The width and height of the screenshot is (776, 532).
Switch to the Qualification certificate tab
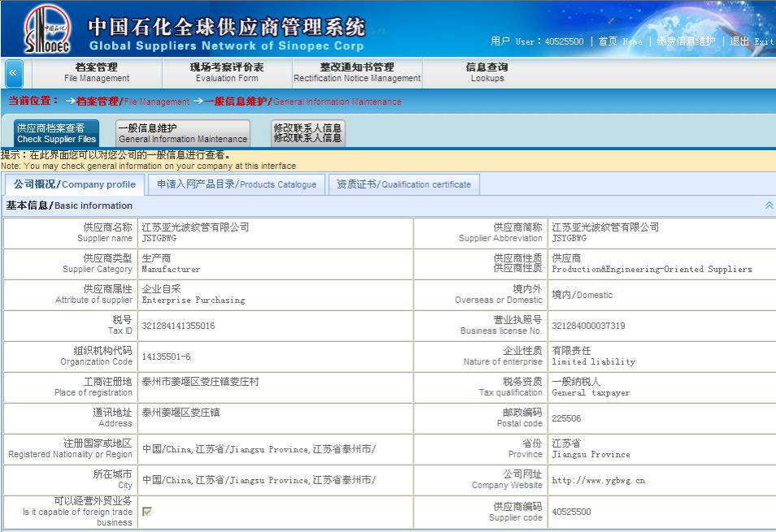[x=404, y=184]
